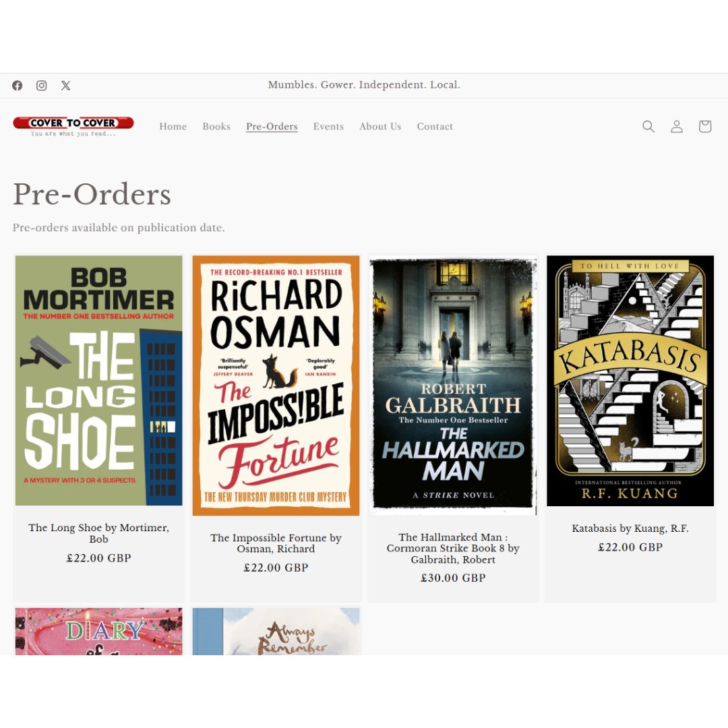This screenshot has height=728, width=728.
Task: Click the Cover to Cover logo
Action: [73, 126]
